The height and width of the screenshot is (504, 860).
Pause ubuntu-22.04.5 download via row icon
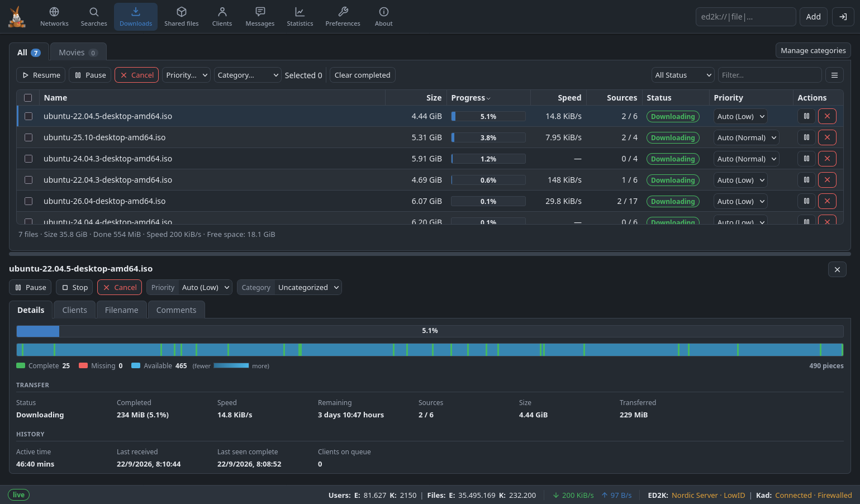coord(806,116)
